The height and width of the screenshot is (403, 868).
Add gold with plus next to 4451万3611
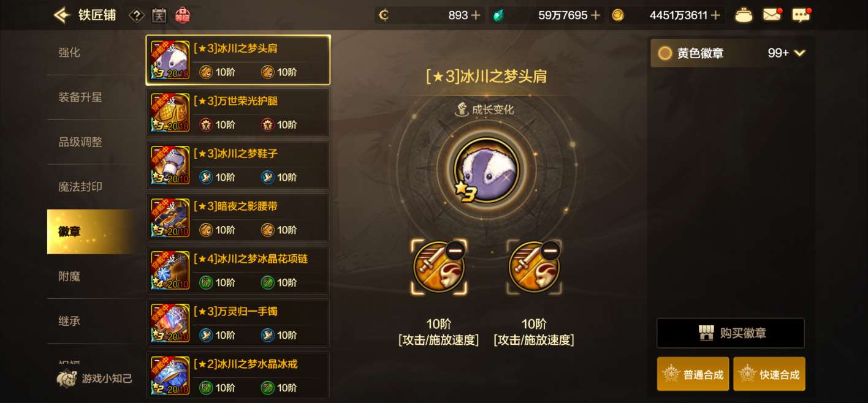(715, 15)
